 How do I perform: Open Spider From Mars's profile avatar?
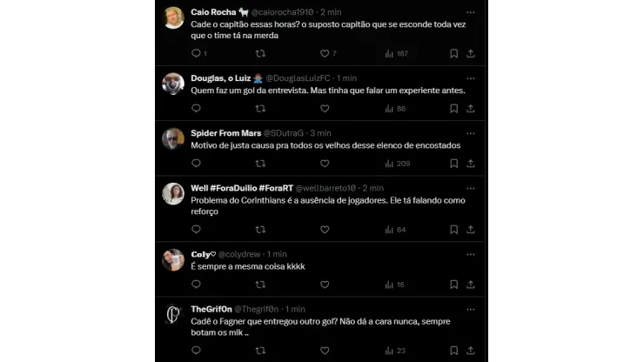point(173,139)
